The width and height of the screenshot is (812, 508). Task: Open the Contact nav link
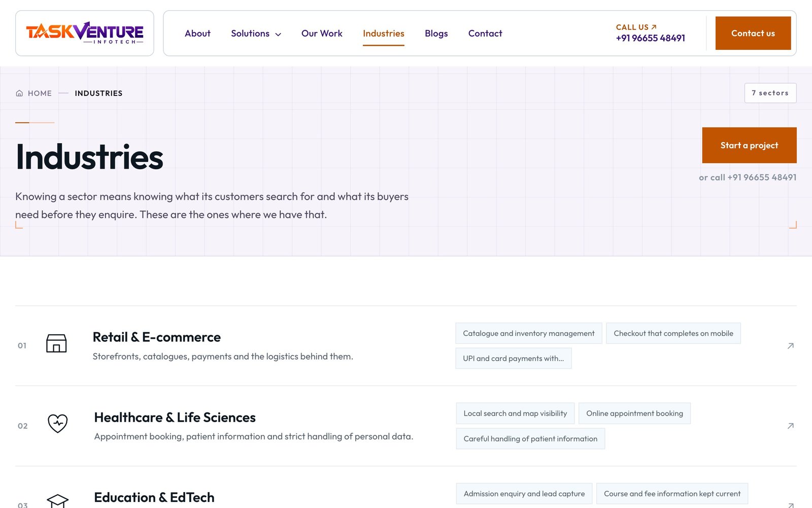coord(485,33)
